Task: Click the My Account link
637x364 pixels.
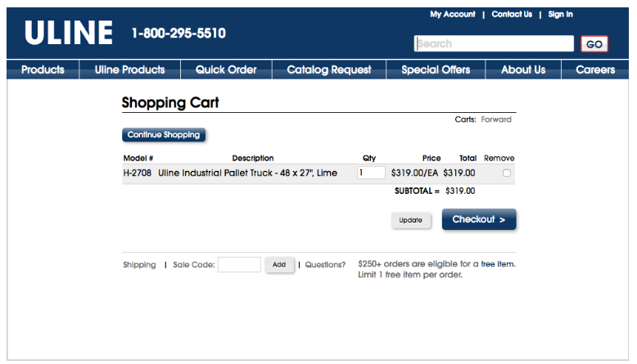Action: click(453, 15)
